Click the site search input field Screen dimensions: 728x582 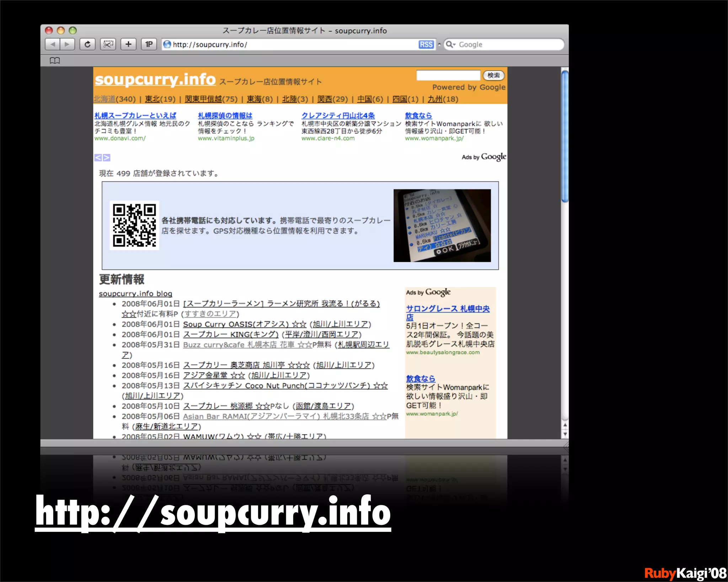point(448,75)
